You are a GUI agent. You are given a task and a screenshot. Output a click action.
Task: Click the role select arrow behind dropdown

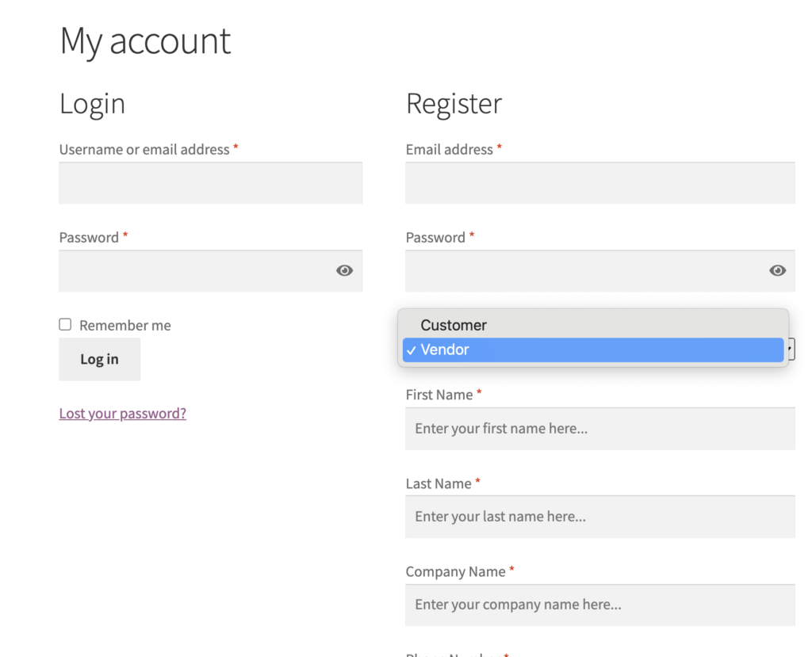tap(791, 349)
